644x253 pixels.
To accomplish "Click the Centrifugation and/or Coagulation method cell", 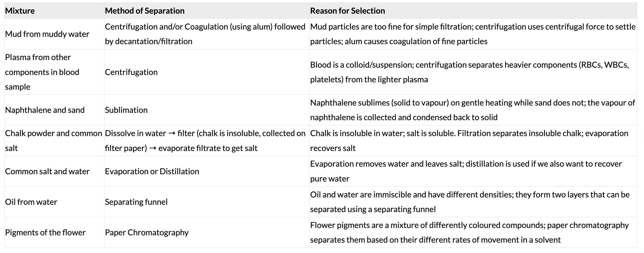I will coord(205,34).
